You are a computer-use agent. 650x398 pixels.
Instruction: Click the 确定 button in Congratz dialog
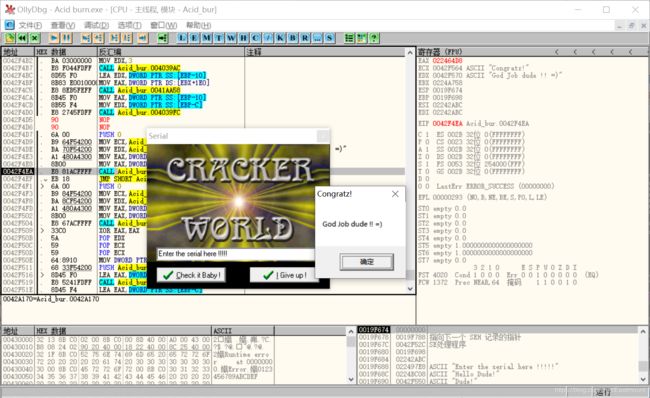(366, 262)
